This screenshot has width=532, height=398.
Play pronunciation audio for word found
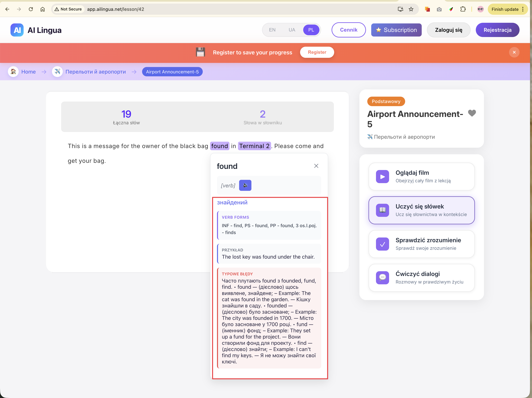pyautogui.click(x=245, y=185)
